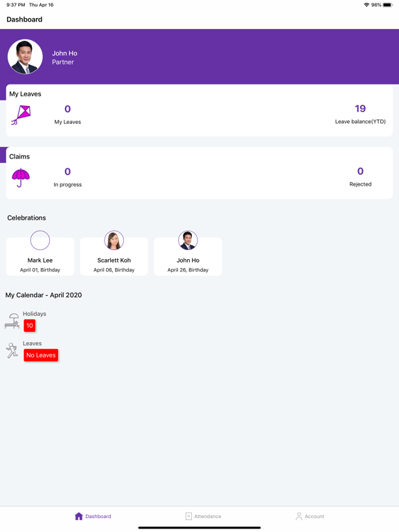Open John Ho's profile photo in header
This screenshot has height=532, width=399.
click(25, 57)
